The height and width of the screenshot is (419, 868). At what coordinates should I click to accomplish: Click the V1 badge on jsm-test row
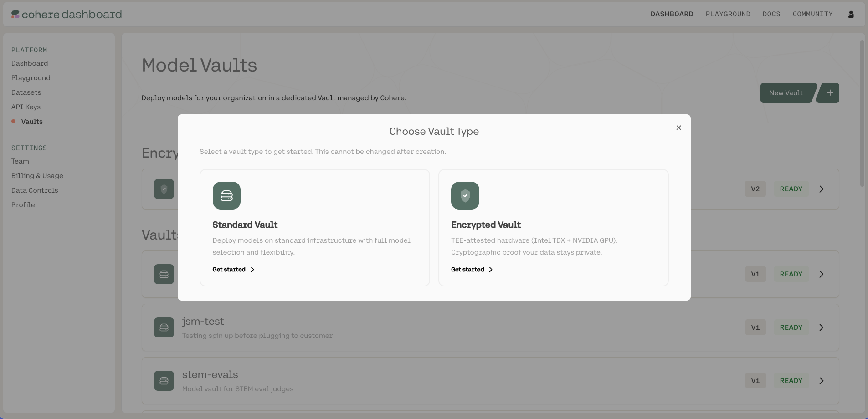pos(755,327)
